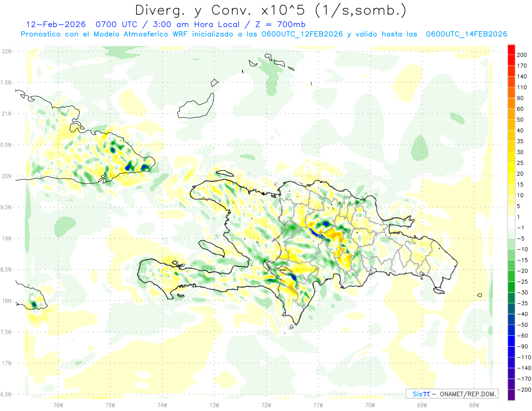The image size is (532, 411).
Task: Click the '-25' colorbar label
Action: (x=522, y=282)
